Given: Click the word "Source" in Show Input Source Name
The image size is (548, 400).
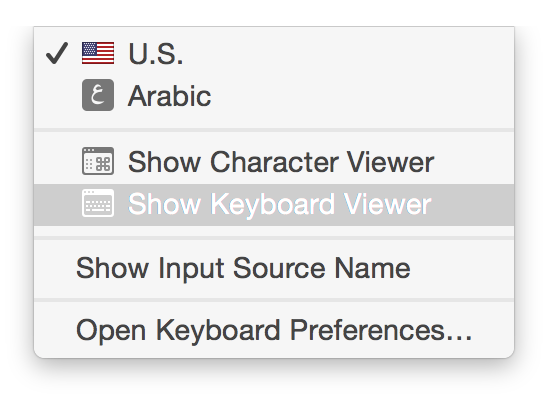Looking at the screenshot, I should (279, 268).
